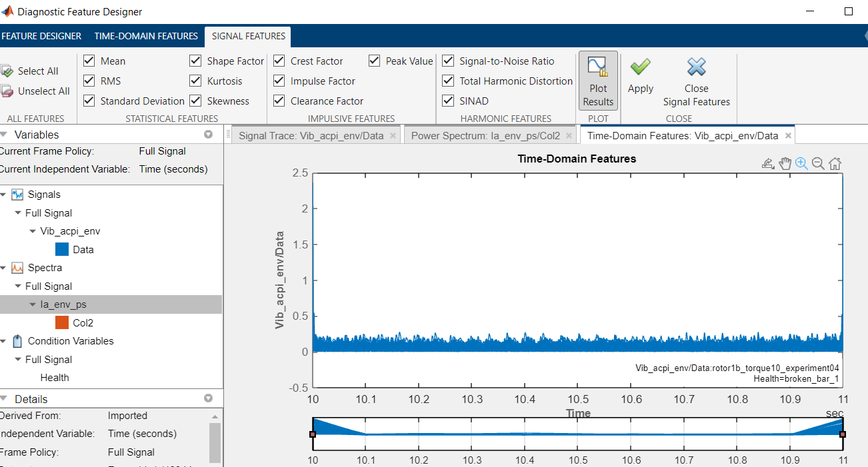Collapse the Spectra tree node
This screenshot has width=868, height=467.
pos(3,268)
